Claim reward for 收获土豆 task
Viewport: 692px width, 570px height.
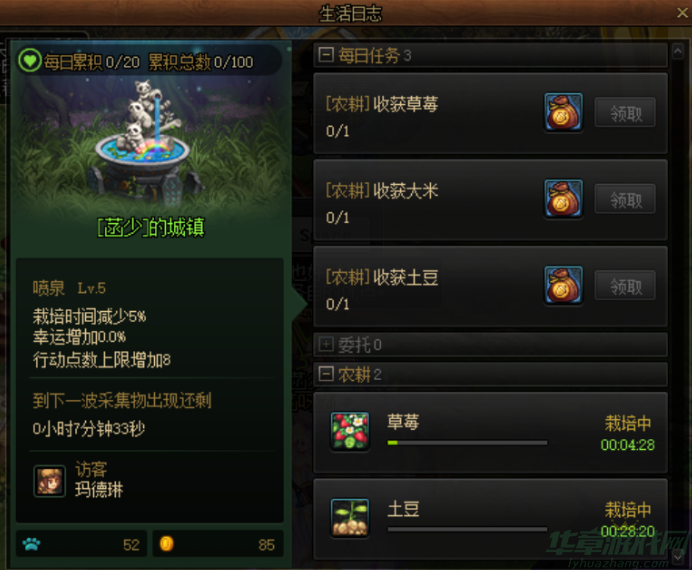click(x=625, y=285)
